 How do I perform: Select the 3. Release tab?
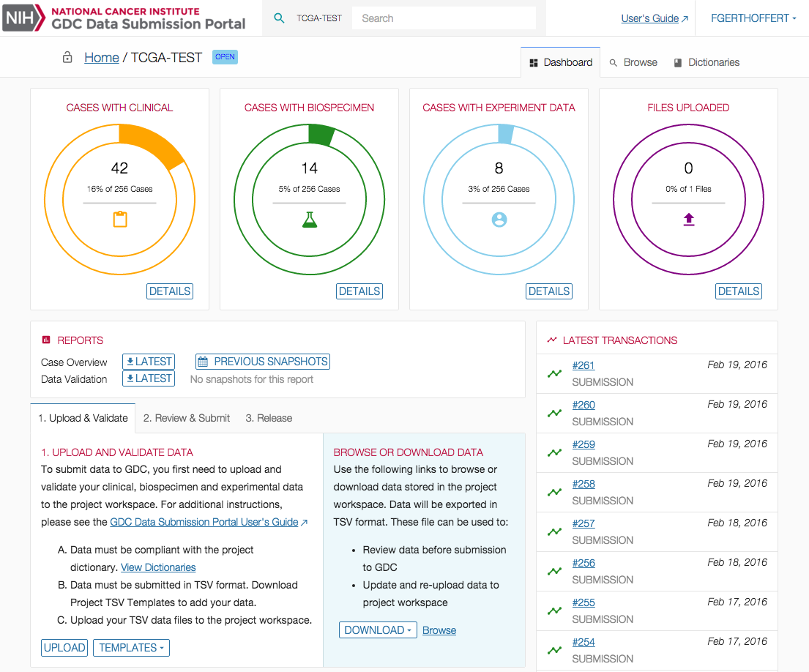pos(269,418)
